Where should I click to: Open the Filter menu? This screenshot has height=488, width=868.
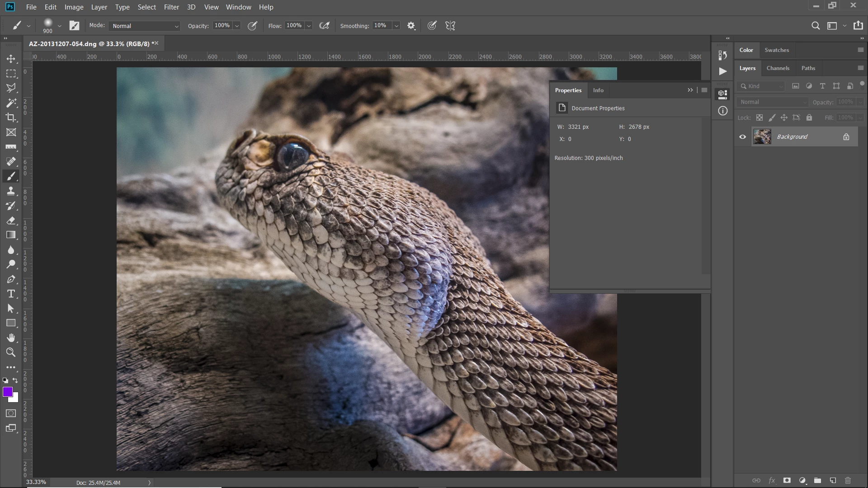click(171, 7)
